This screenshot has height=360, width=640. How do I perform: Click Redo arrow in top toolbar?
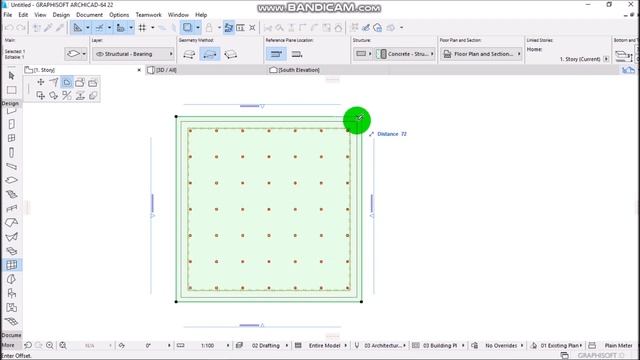click(x=20, y=28)
